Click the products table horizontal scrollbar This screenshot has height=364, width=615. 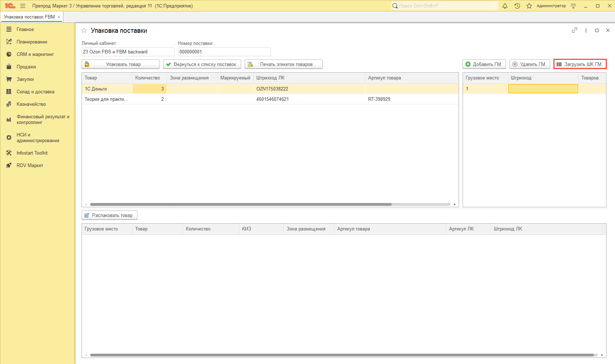(x=241, y=204)
